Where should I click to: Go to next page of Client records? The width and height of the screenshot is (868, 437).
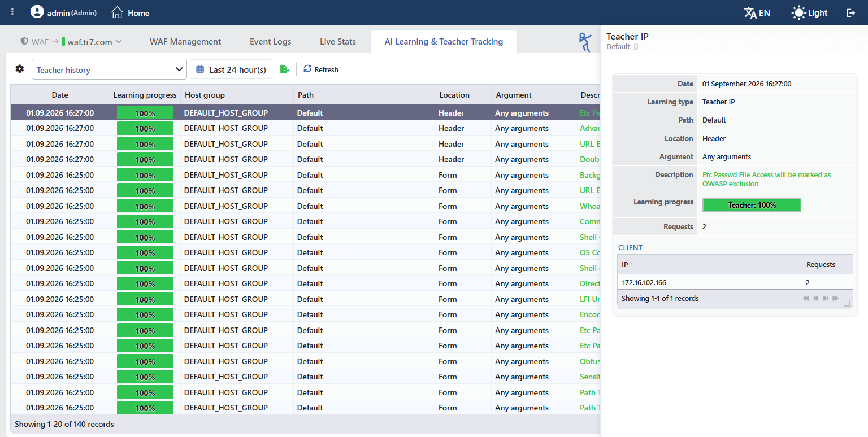826,298
